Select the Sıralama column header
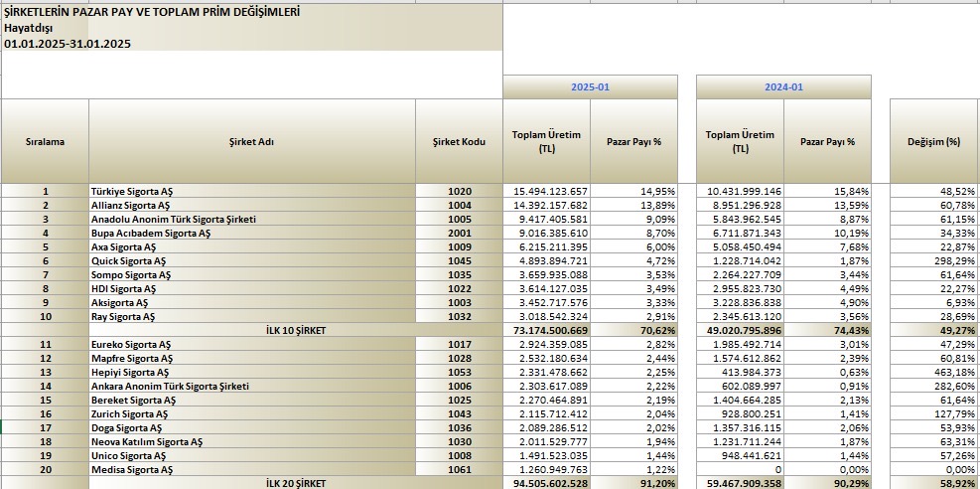 [45, 141]
